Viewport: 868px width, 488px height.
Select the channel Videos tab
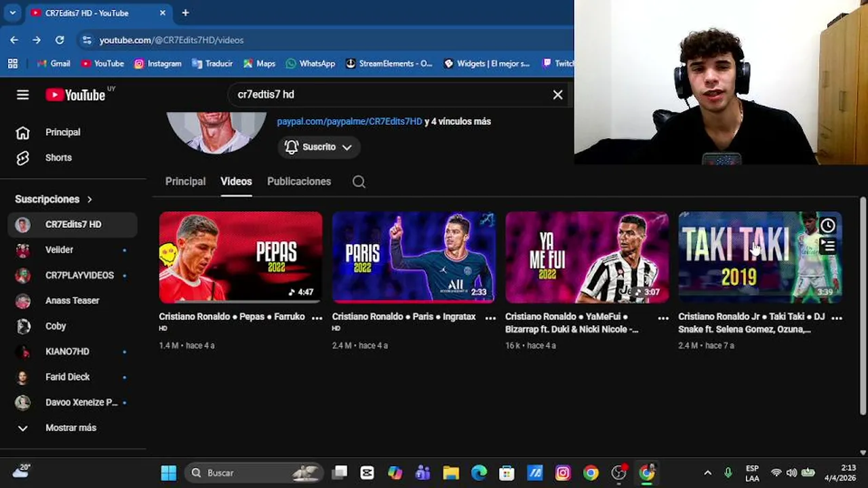[236, 182]
